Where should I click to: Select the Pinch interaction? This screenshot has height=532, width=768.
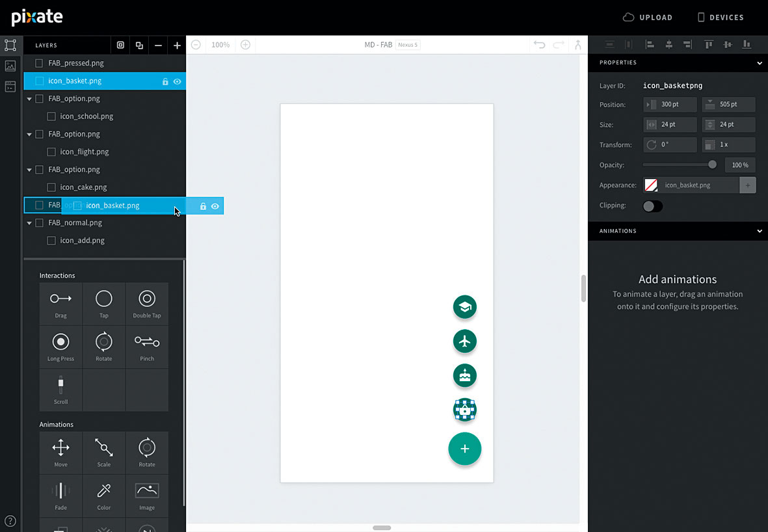tap(147, 347)
